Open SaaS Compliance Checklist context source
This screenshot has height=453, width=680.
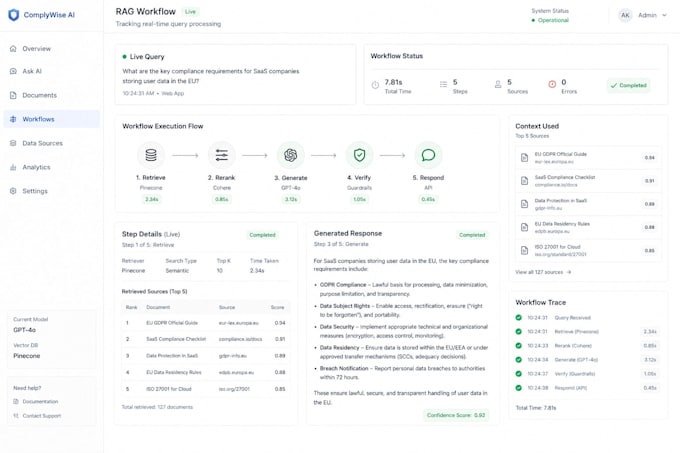[x=588, y=181]
